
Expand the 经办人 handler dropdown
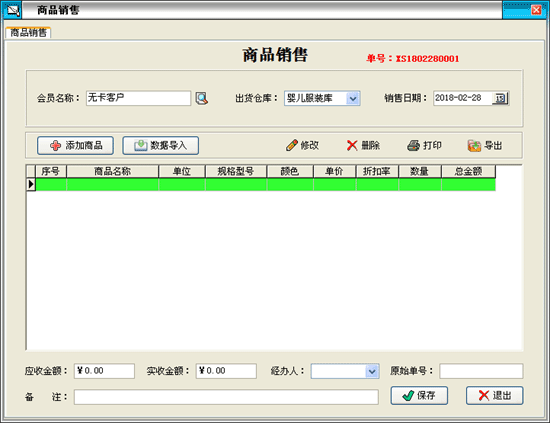pyautogui.click(x=372, y=371)
